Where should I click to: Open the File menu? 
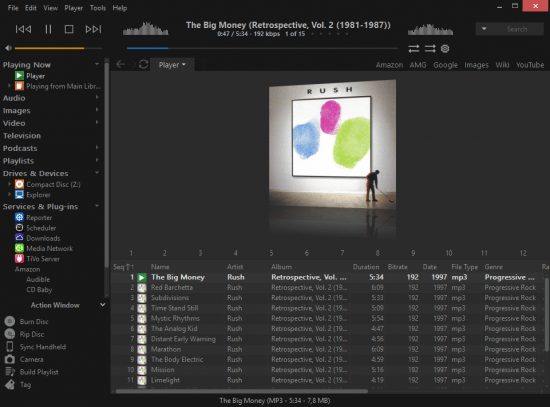click(13, 8)
